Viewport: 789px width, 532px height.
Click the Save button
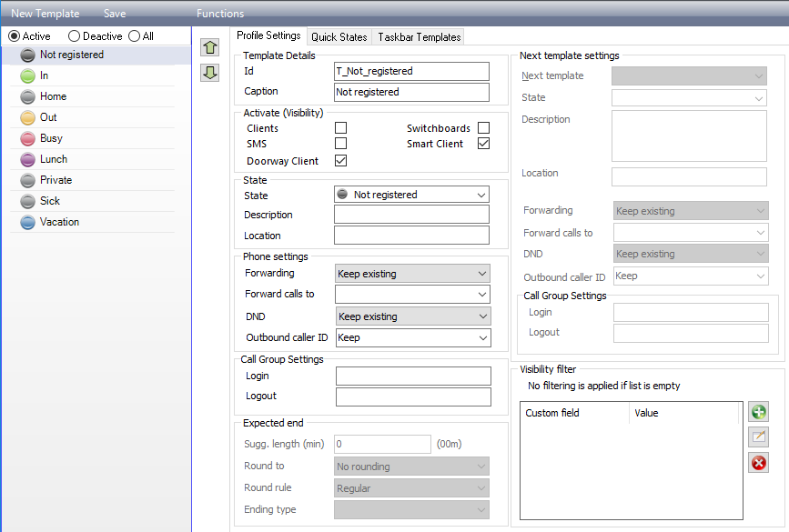115,14
